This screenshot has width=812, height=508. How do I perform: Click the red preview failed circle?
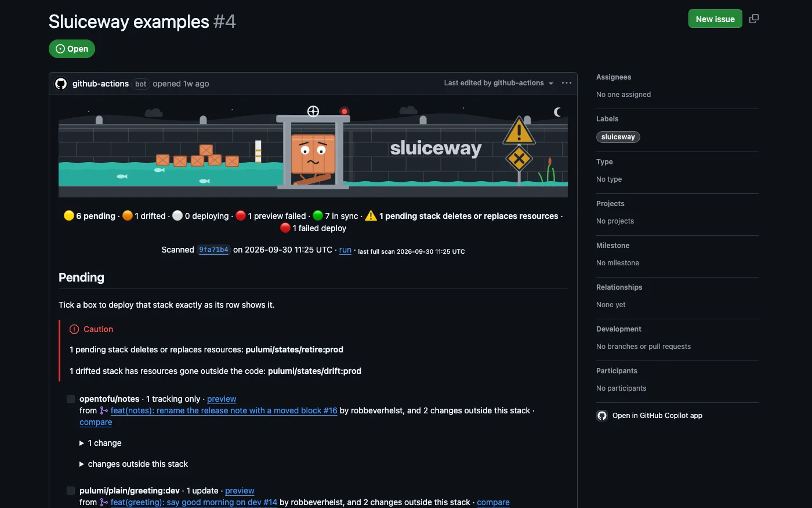(x=241, y=216)
